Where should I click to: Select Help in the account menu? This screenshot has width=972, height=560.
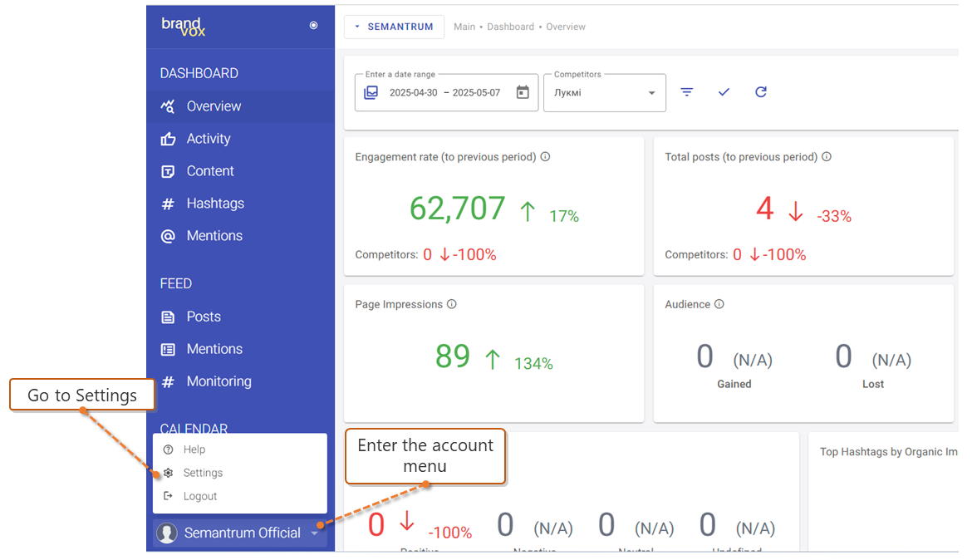click(240, 449)
